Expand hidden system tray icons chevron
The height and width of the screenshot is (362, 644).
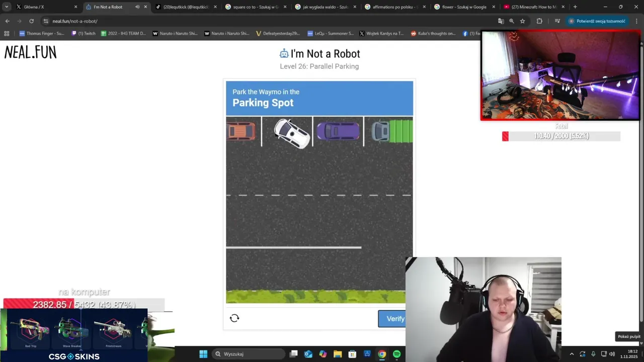pyautogui.click(x=572, y=354)
